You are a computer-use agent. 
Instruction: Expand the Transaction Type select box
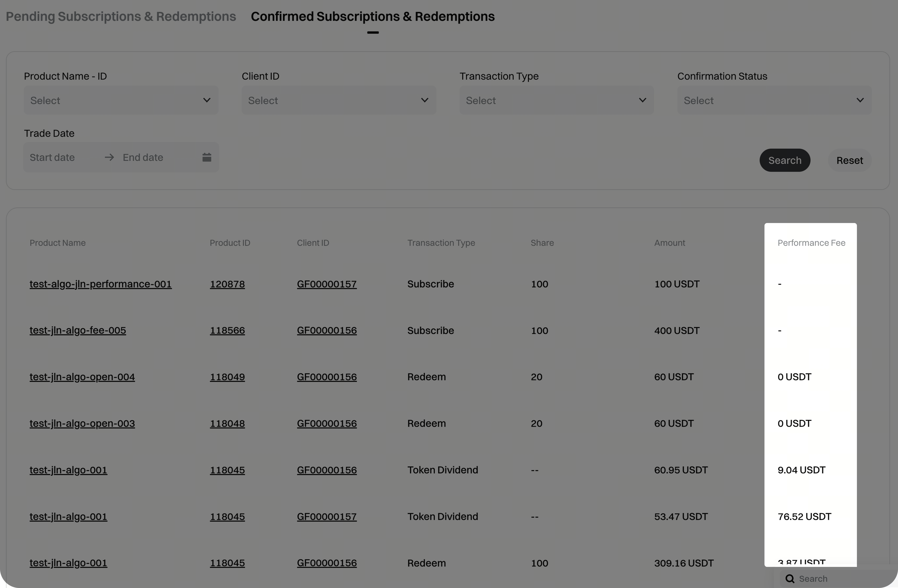coord(556,100)
